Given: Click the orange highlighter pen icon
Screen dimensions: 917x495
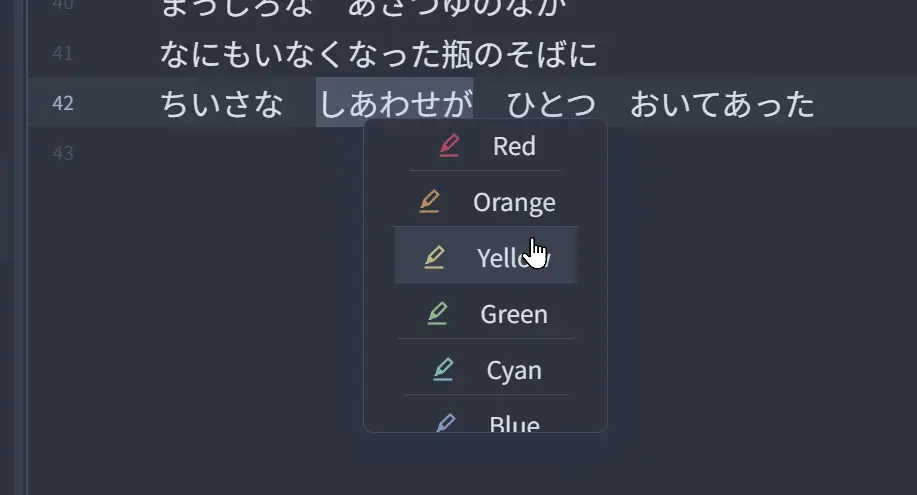Looking at the screenshot, I should tap(429, 201).
